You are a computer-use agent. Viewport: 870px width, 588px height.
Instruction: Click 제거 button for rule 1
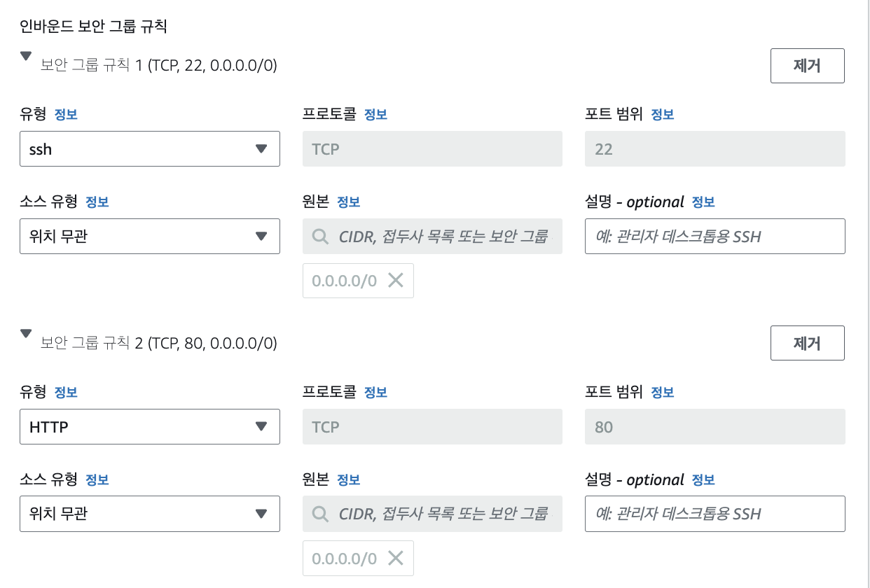point(807,66)
